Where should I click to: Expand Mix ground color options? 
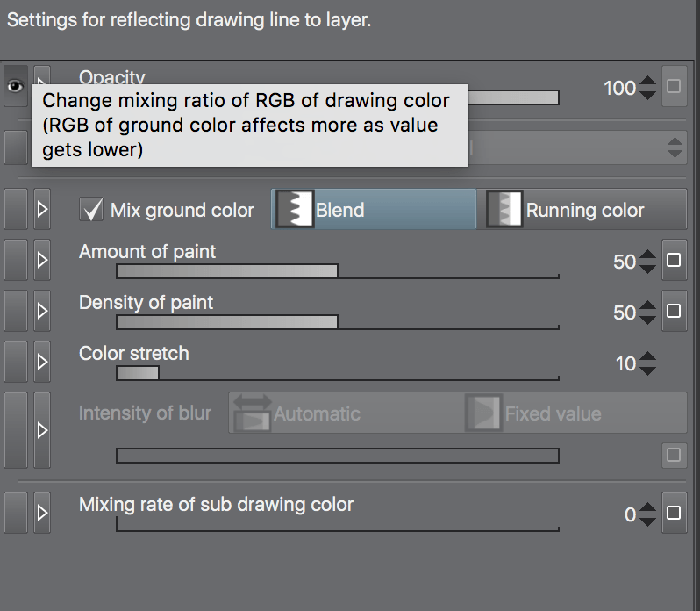pyautogui.click(x=41, y=210)
